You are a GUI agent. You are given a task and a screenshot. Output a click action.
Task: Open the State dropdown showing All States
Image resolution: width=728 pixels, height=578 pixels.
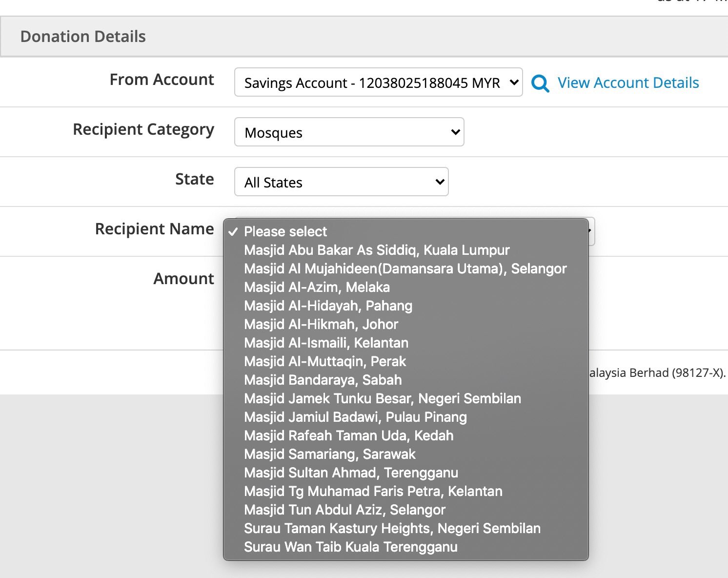(341, 182)
